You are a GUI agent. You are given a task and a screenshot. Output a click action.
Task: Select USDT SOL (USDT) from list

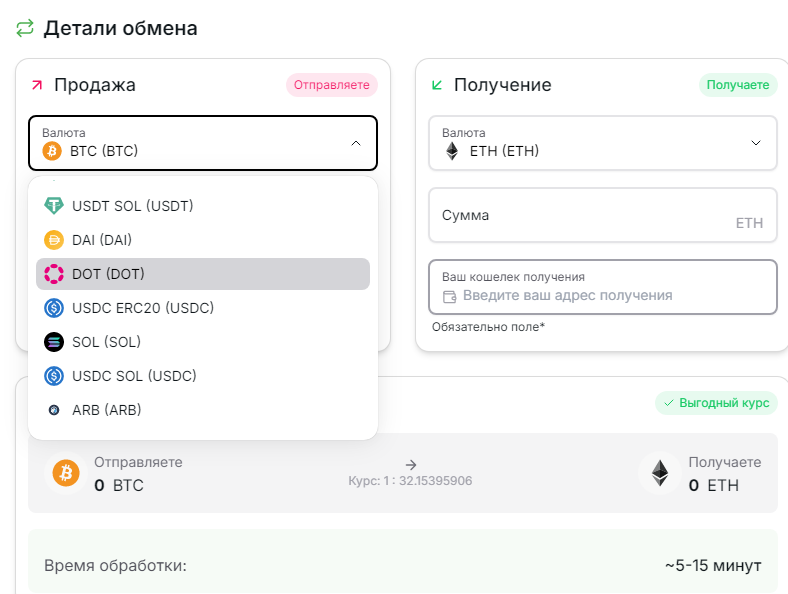(133, 206)
